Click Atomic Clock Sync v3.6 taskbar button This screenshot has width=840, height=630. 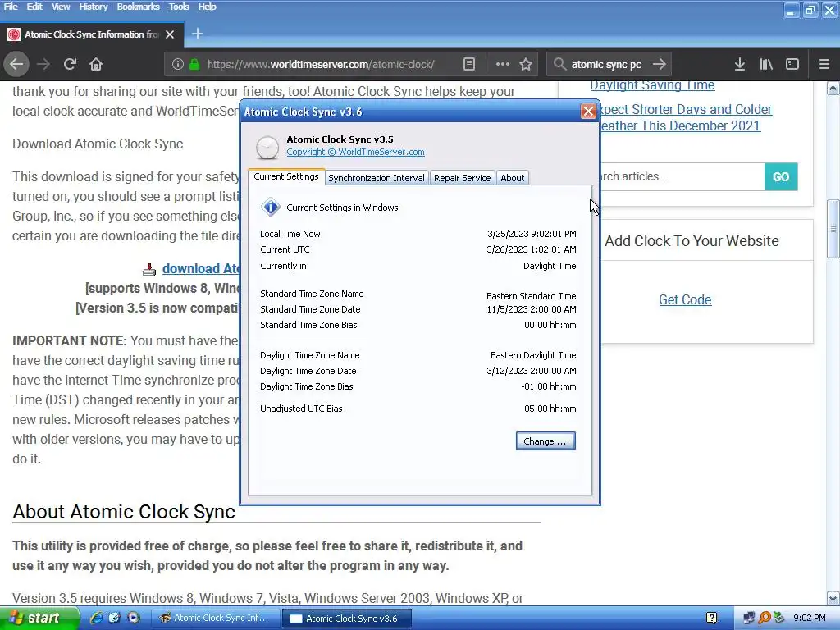[x=347, y=619]
